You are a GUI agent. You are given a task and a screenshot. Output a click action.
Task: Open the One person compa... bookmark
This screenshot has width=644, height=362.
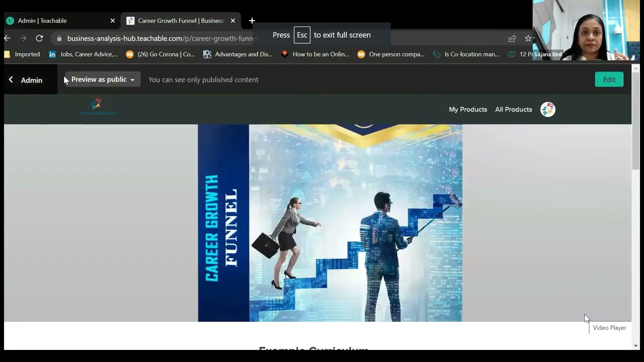(x=391, y=54)
